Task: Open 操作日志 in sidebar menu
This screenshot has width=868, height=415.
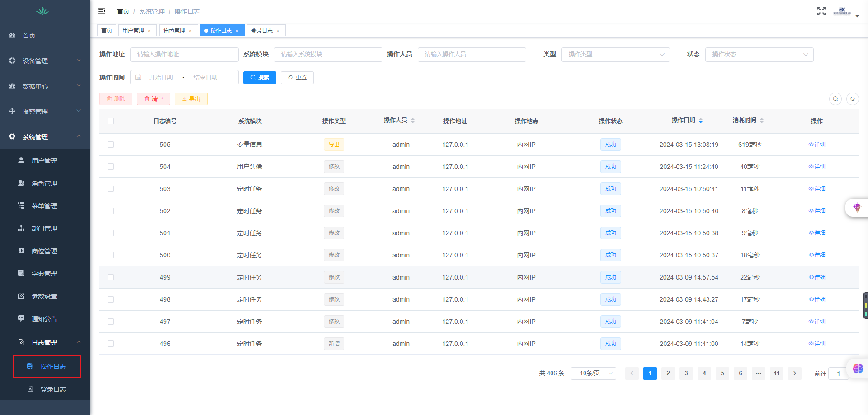Action: (47, 366)
